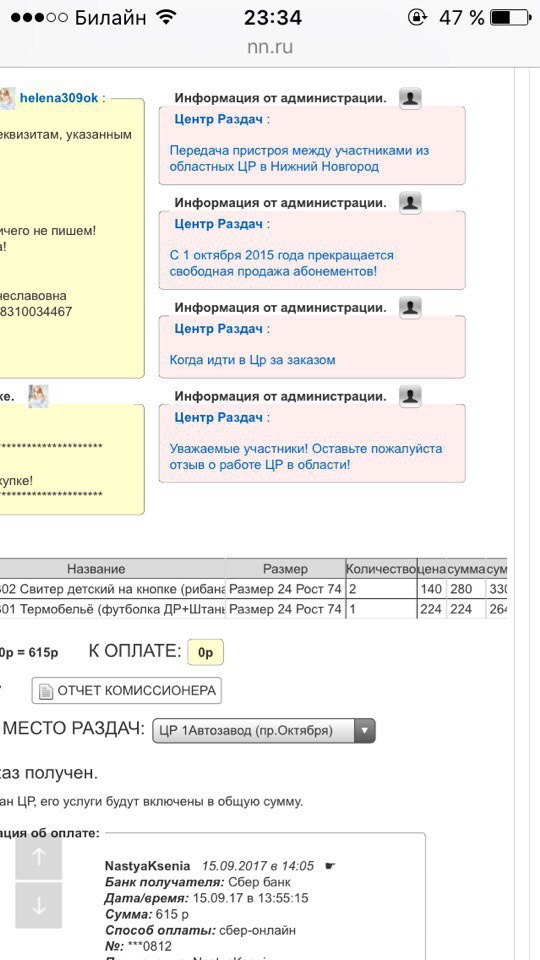Screen dimensions: 540x960
Task: Open helena309ok profile link
Action: pos(59,98)
